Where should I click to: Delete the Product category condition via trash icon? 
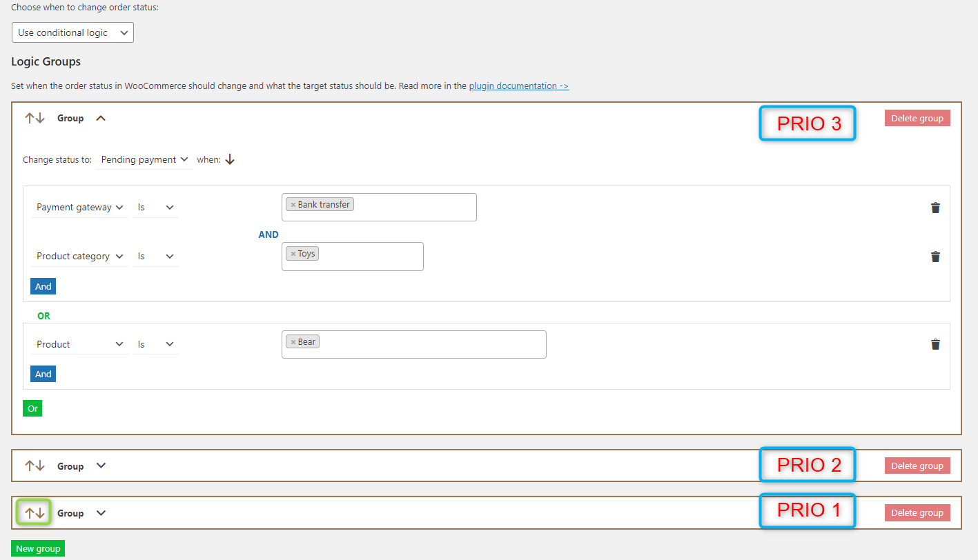click(935, 256)
